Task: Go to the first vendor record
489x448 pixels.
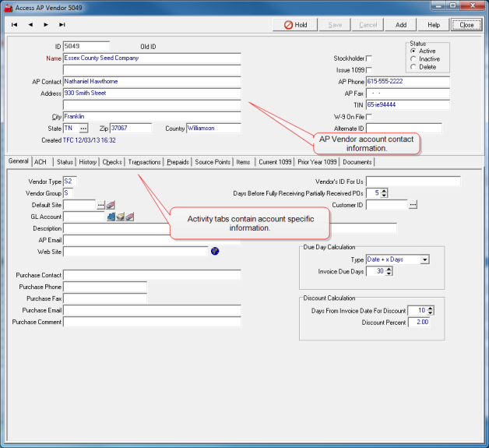Action: [14, 25]
